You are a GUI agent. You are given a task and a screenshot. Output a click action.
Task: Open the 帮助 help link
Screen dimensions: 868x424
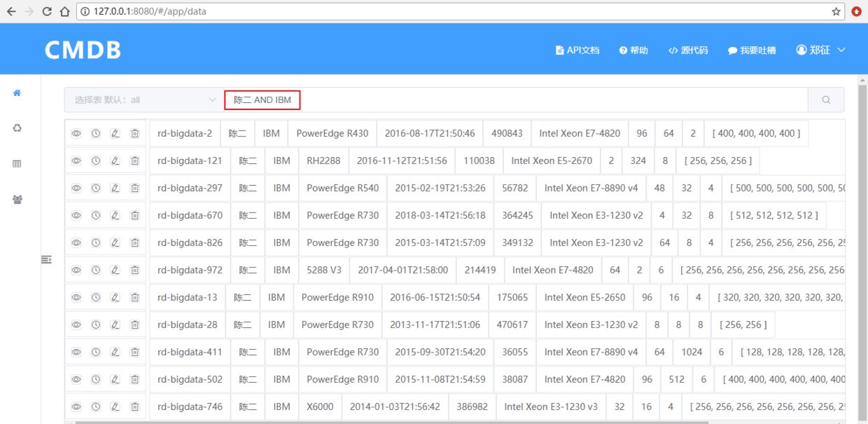[633, 50]
